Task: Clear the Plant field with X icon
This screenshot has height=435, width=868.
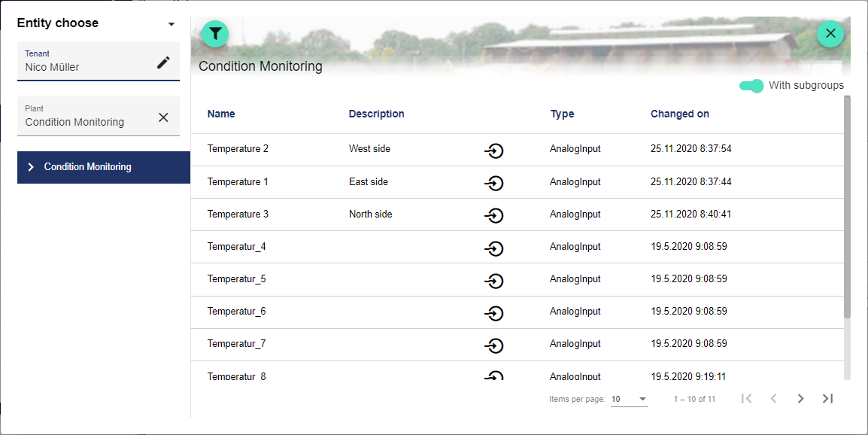Action: [163, 117]
